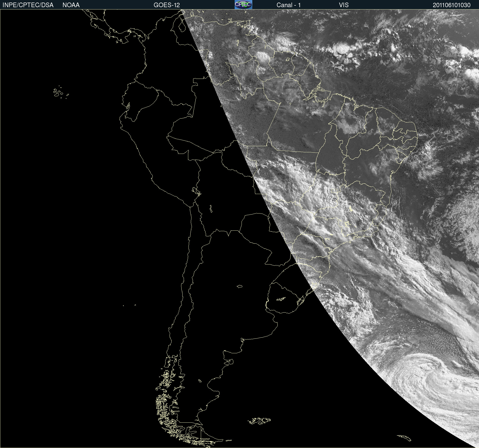Click the NOAA label in the header
The height and width of the screenshot is (448, 479).
pyautogui.click(x=71, y=5)
